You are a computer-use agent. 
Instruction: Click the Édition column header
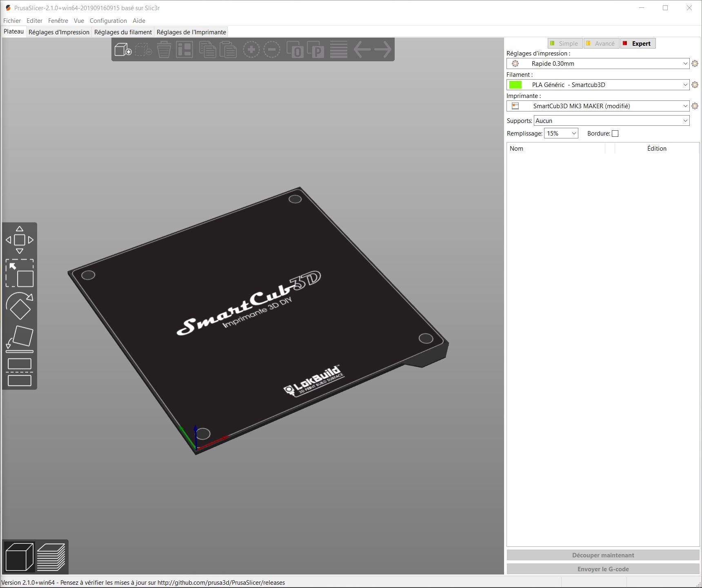coord(657,149)
